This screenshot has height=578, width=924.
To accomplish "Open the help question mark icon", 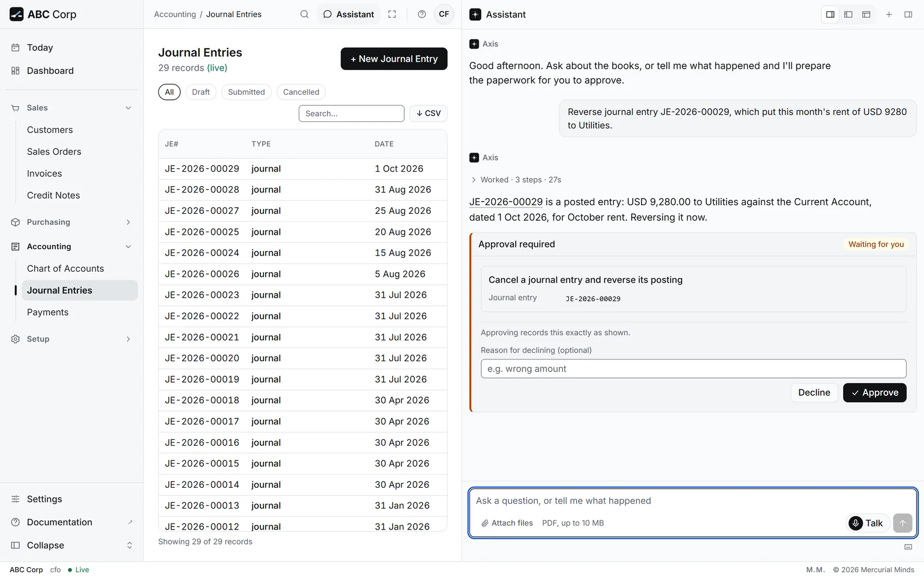I will (x=422, y=14).
